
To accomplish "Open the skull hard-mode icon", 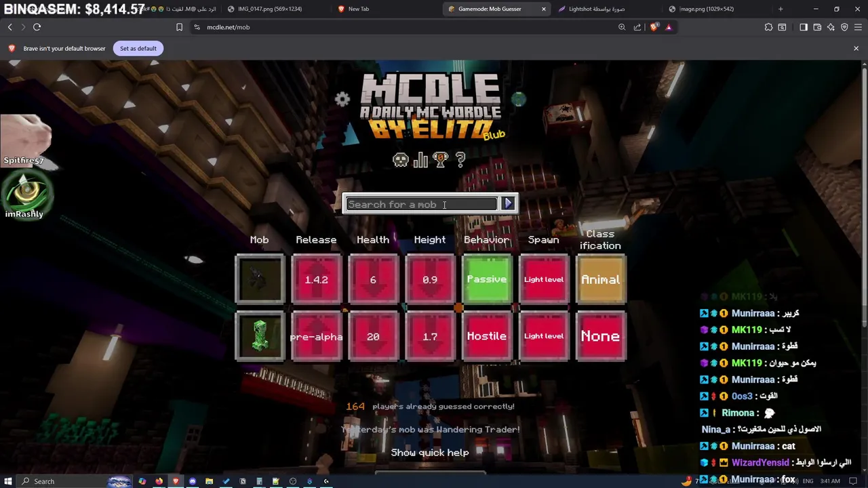I will pyautogui.click(x=401, y=160).
